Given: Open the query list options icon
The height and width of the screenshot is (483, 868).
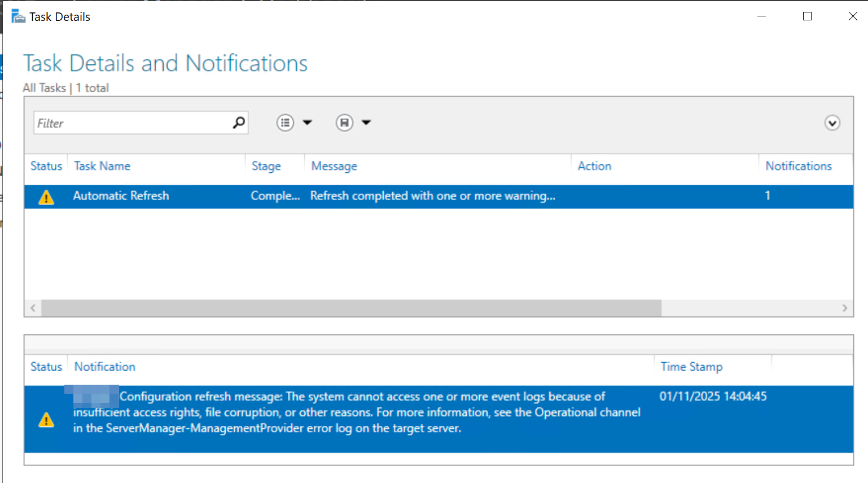Looking at the screenshot, I should (x=285, y=123).
